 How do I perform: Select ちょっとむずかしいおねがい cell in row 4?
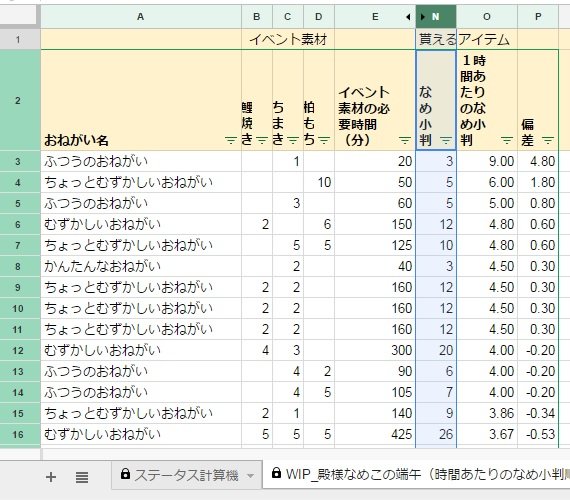pyautogui.click(x=141, y=183)
